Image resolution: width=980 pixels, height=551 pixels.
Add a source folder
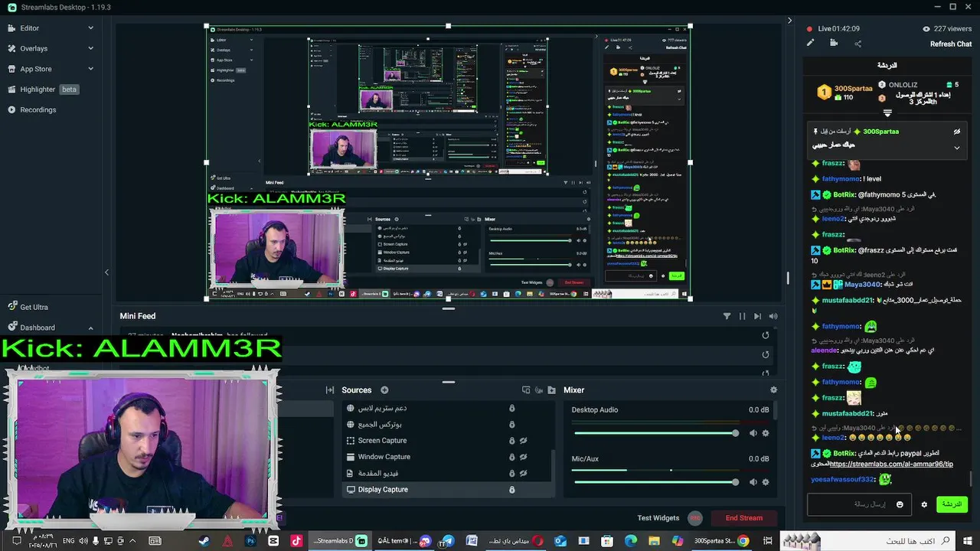pyautogui.click(x=551, y=390)
